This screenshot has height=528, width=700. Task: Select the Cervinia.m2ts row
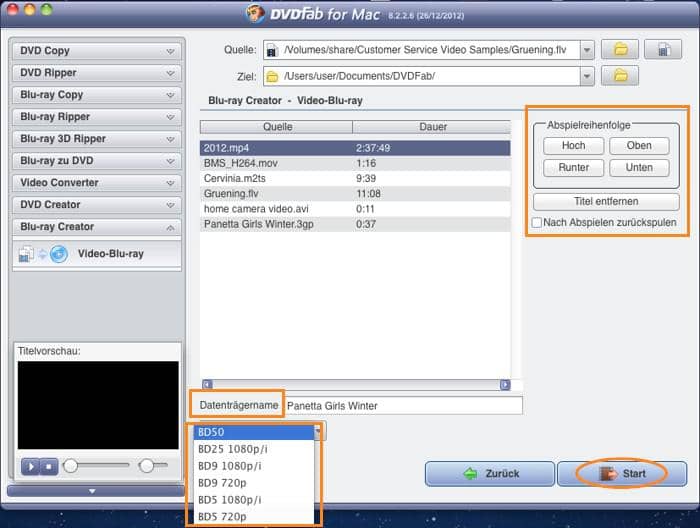pos(355,179)
